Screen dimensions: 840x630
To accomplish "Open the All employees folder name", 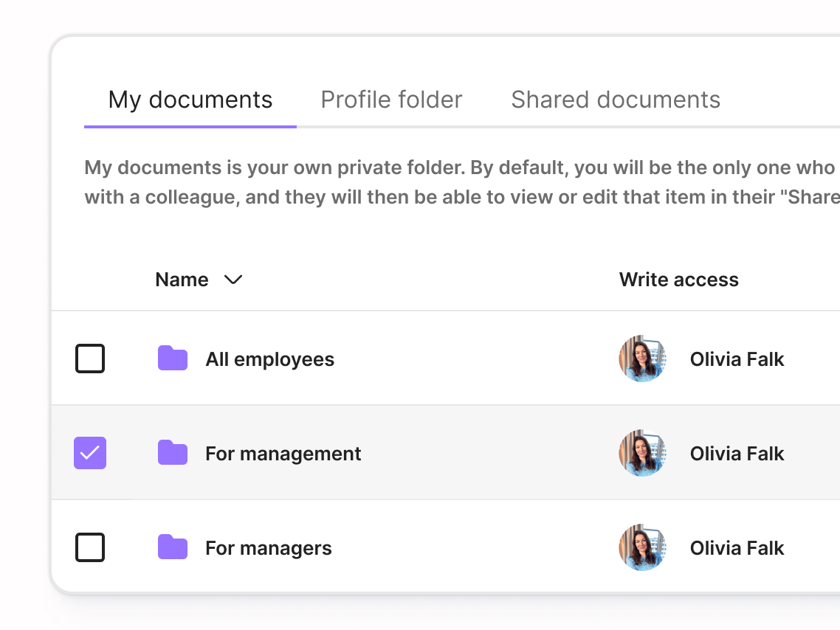I will point(270,360).
